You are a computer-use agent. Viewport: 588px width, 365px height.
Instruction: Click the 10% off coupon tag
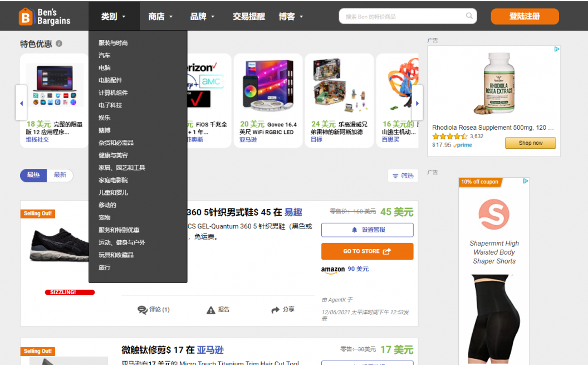coord(480,182)
